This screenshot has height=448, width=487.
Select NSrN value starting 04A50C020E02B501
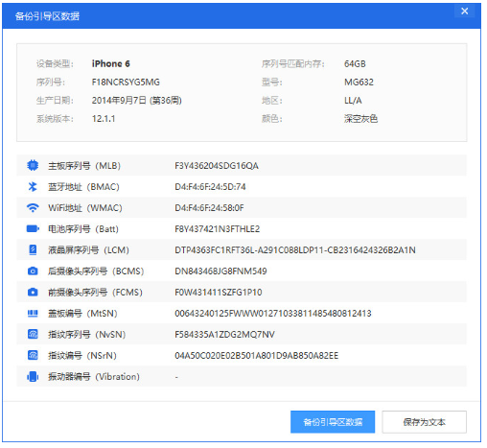[256, 356]
